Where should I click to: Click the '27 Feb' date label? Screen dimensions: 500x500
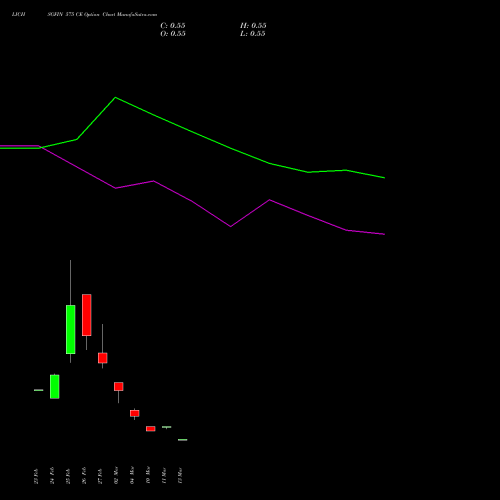(x=100, y=476)
